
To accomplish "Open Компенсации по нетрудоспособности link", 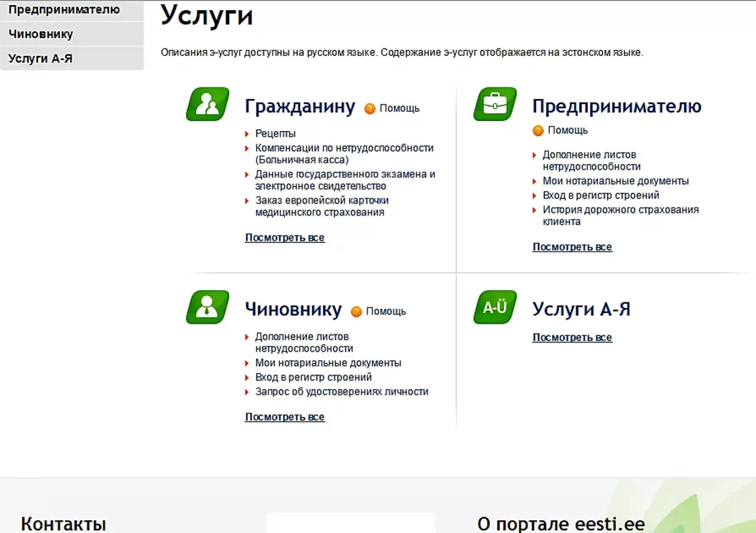I will tap(344, 148).
